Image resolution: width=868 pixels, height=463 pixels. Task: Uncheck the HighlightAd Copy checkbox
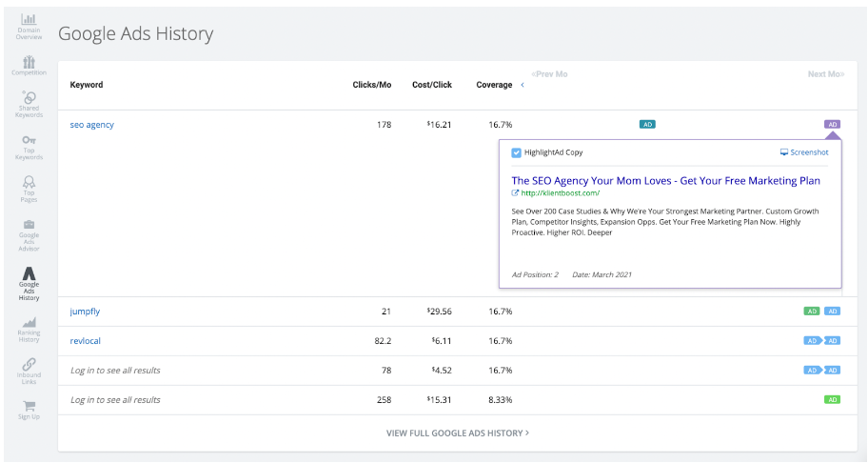coord(516,152)
